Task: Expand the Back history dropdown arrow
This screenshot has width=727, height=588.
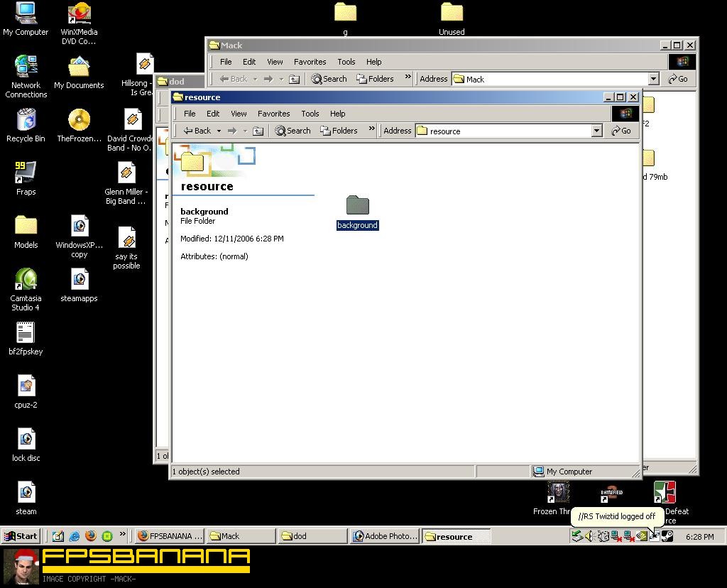Action: (x=219, y=131)
